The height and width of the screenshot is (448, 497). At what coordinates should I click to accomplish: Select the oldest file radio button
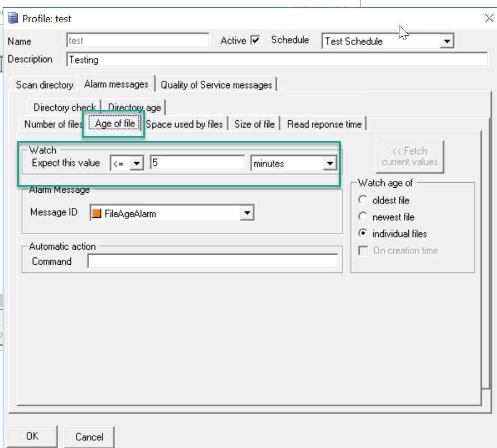point(363,200)
